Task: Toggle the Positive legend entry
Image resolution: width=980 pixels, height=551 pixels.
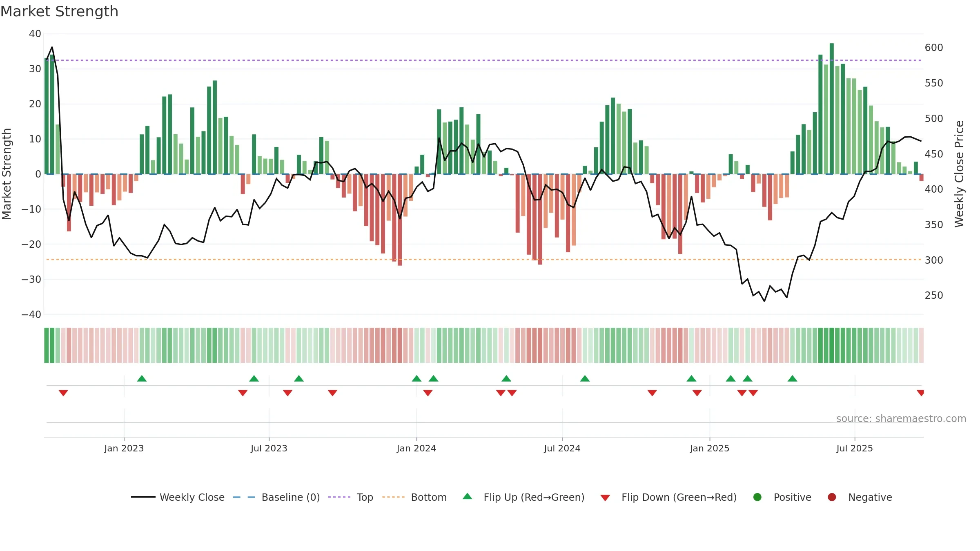Action: click(782, 497)
